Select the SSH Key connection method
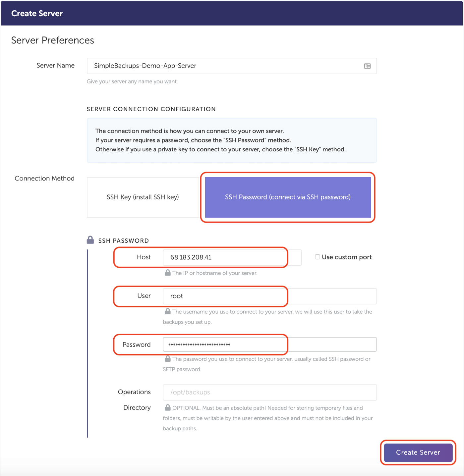464x476 pixels. click(x=143, y=197)
